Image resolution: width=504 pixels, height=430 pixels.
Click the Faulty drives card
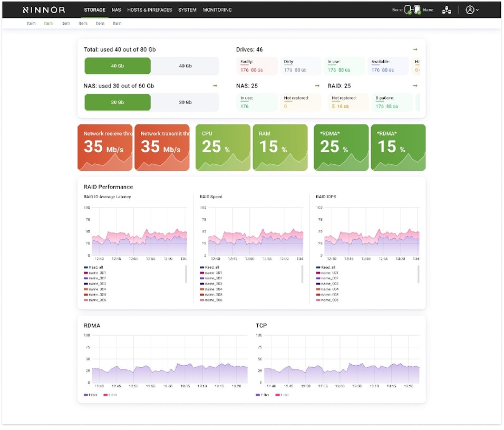coord(257,66)
